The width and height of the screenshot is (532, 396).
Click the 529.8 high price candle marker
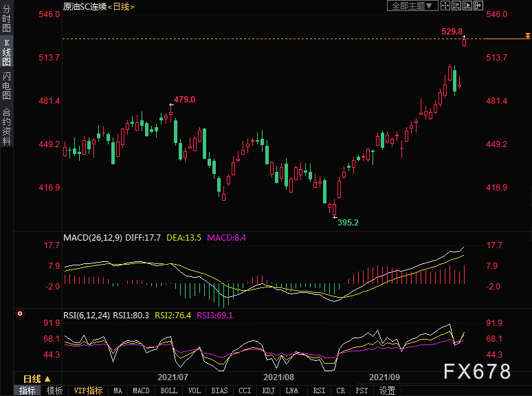(465, 41)
